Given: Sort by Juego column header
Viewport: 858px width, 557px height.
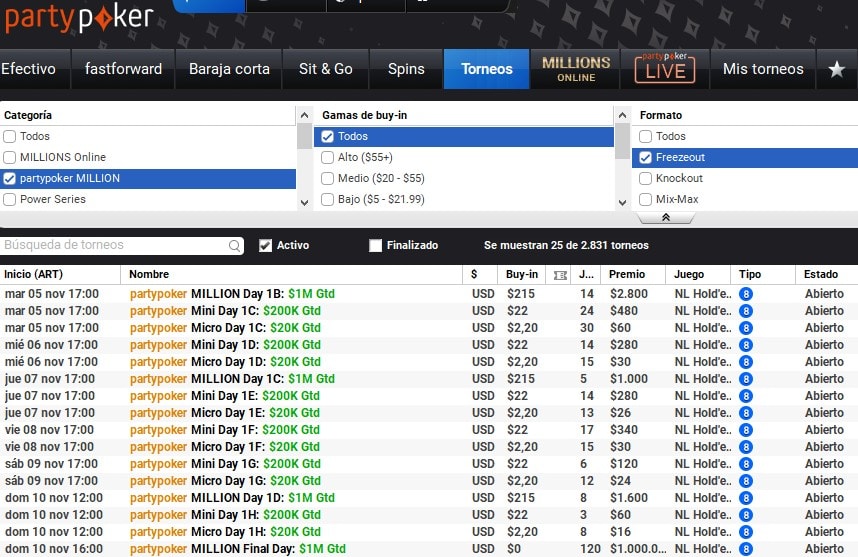Looking at the screenshot, I should pyautogui.click(x=698, y=275).
